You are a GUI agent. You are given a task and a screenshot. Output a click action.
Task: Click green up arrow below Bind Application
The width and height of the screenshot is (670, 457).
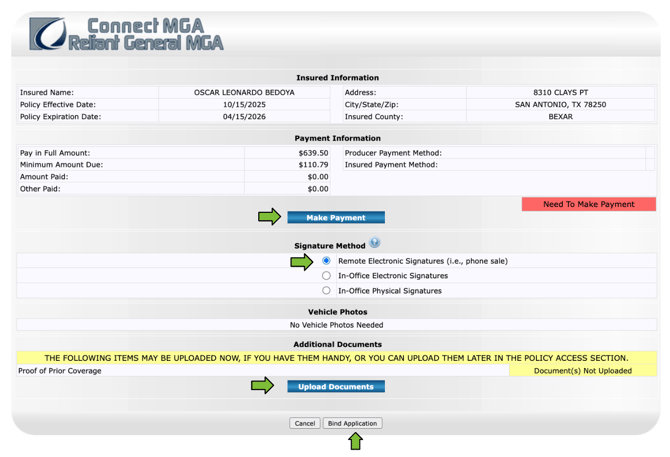click(354, 441)
